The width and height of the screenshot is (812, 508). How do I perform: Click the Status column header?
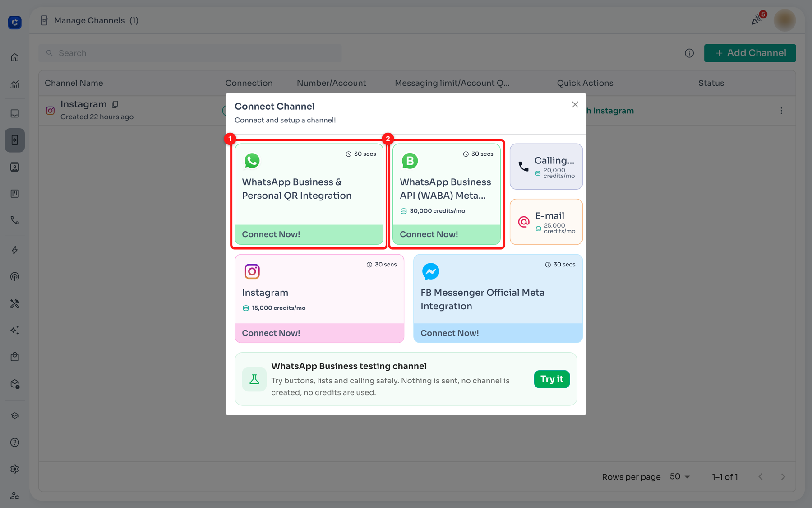(x=711, y=83)
